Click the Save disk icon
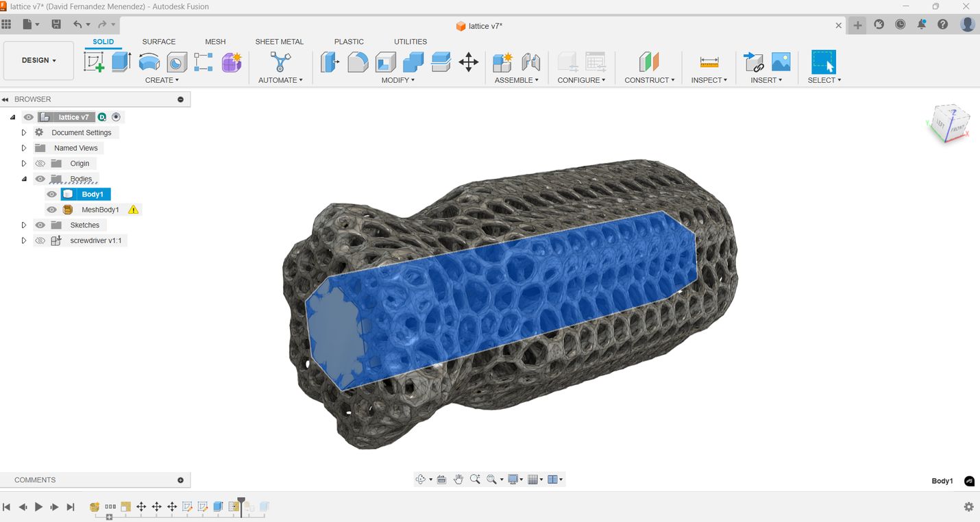The height and width of the screenshot is (522, 980). click(56, 24)
